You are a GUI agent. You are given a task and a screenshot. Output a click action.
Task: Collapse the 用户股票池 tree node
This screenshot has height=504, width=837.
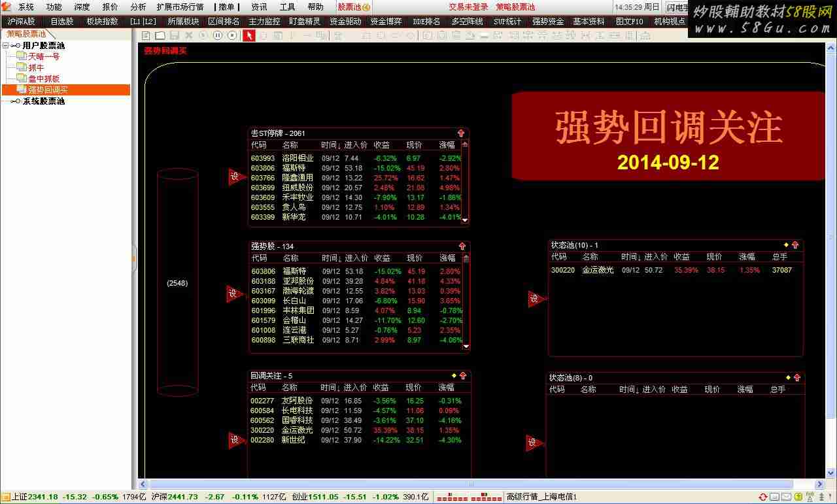(x=6, y=46)
